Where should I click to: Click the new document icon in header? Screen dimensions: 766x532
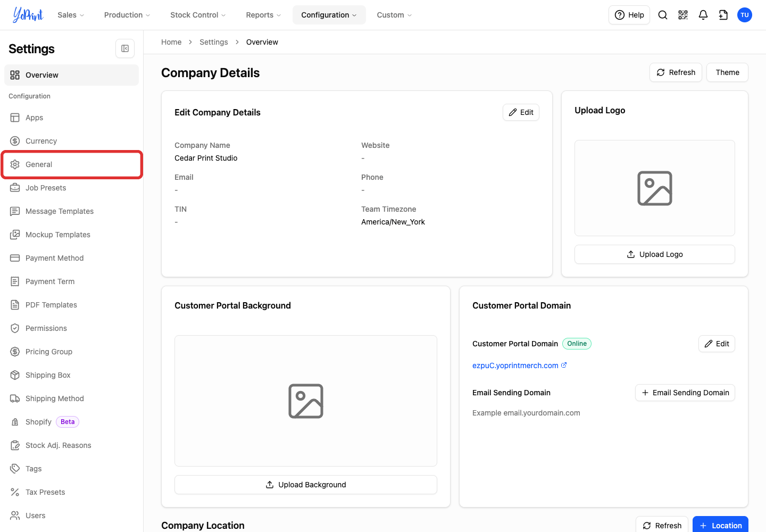(x=723, y=15)
